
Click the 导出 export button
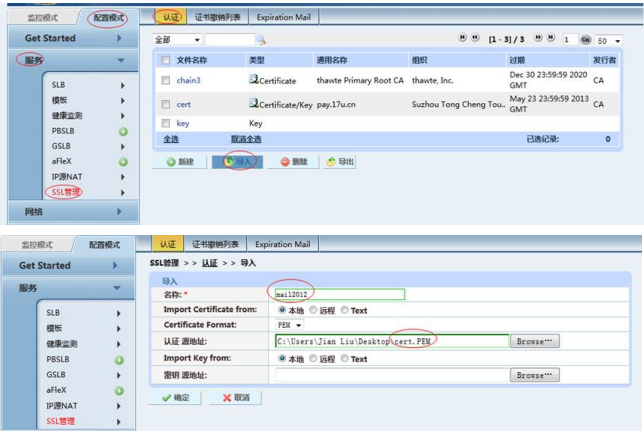coord(340,161)
